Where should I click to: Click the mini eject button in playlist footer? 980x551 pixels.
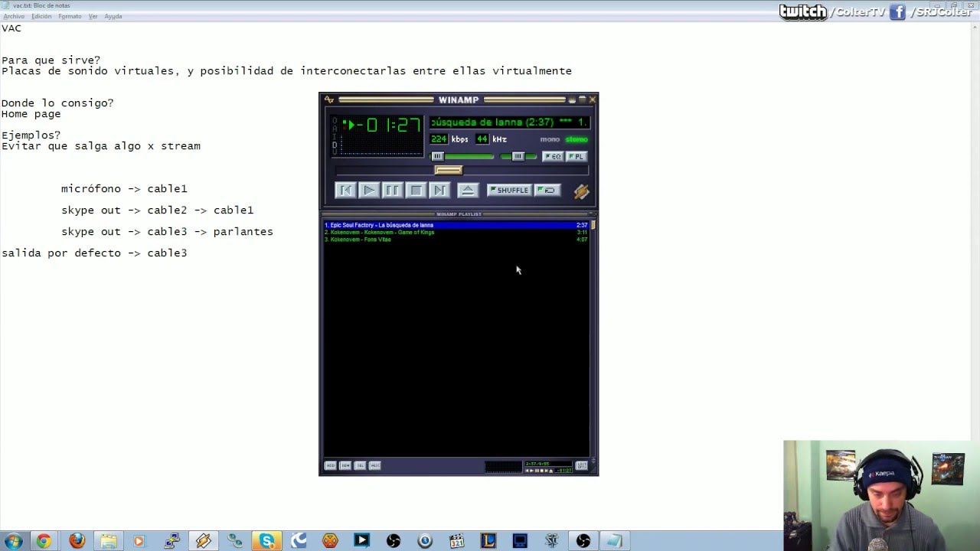coord(551,470)
